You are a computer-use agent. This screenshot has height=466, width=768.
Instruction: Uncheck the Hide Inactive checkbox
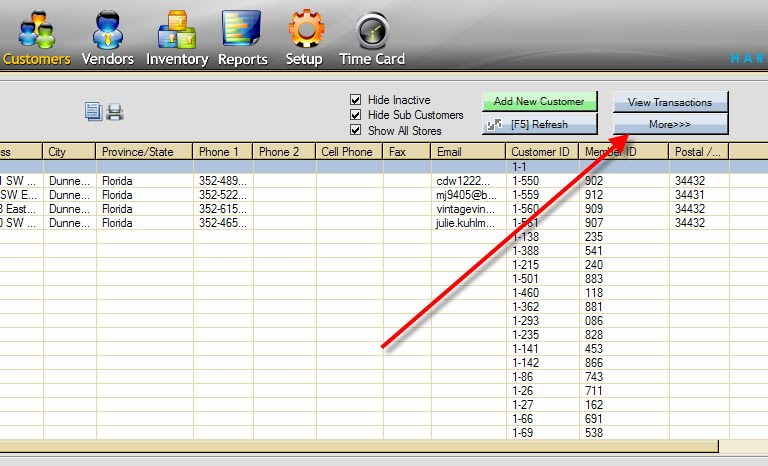click(355, 100)
